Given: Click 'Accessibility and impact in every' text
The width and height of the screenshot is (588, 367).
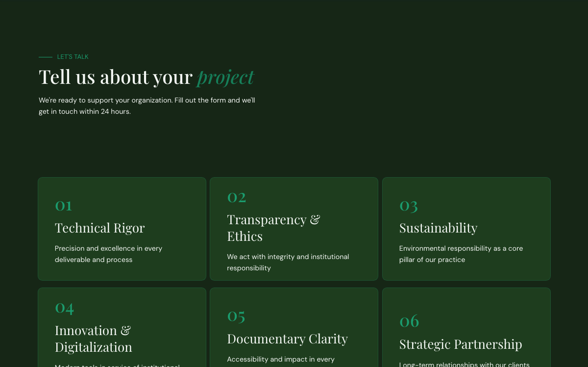Looking at the screenshot, I should point(281,359).
